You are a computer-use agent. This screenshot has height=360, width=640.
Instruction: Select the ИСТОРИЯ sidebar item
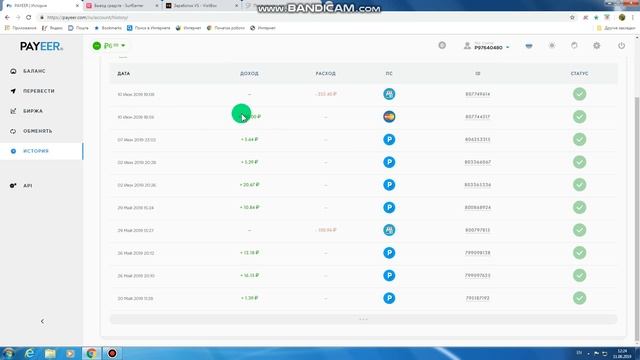click(x=41, y=151)
